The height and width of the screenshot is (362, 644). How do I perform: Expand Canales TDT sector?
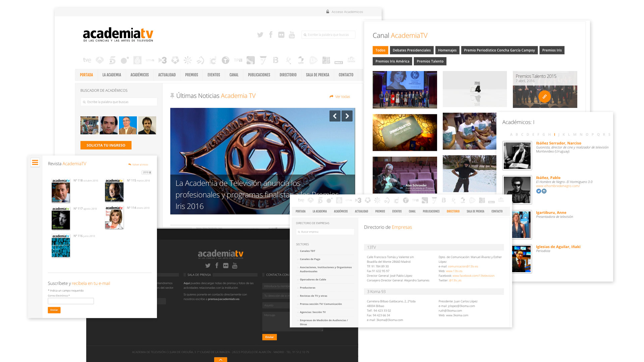coord(307,251)
